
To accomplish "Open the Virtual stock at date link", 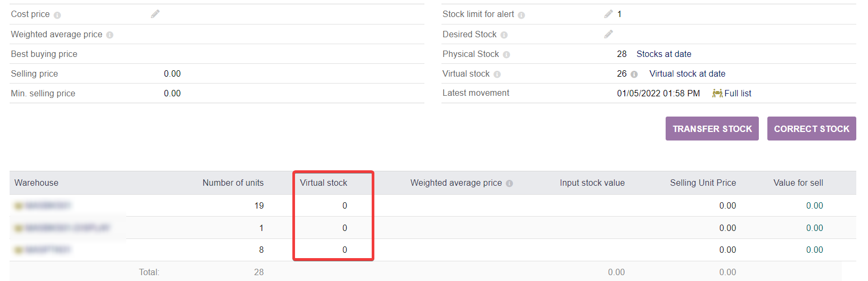I will [687, 73].
